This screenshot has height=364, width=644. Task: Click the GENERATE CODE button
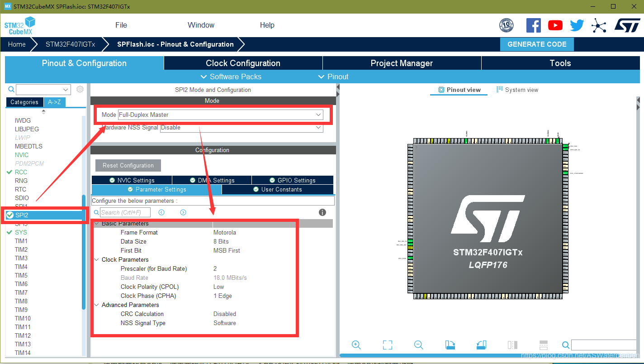[537, 44]
